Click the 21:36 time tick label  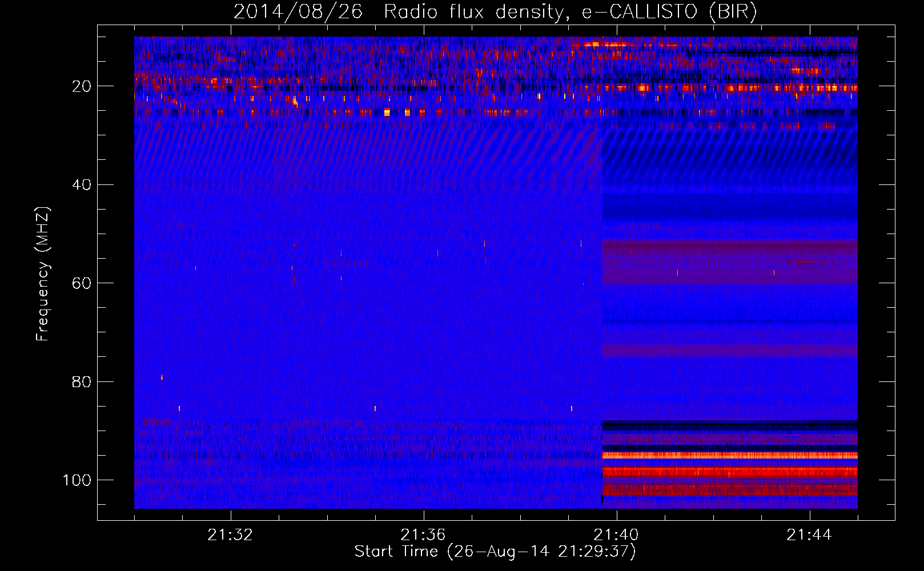[x=423, y=535]
